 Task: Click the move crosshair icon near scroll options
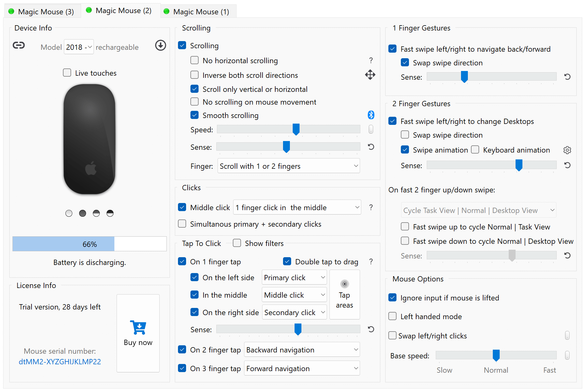click(370, 75)
